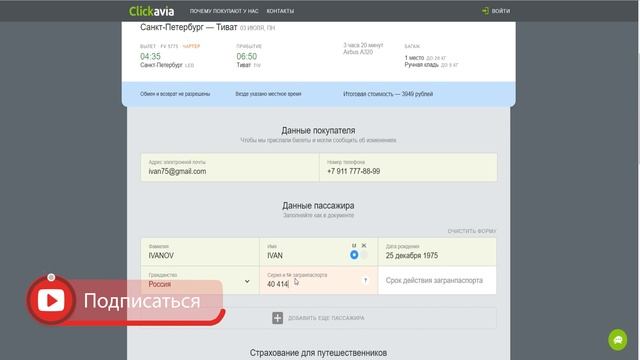640x360 pixels.
Task: Edit the phone number field +7 911 777-88-99
Action: pos(408,167)
